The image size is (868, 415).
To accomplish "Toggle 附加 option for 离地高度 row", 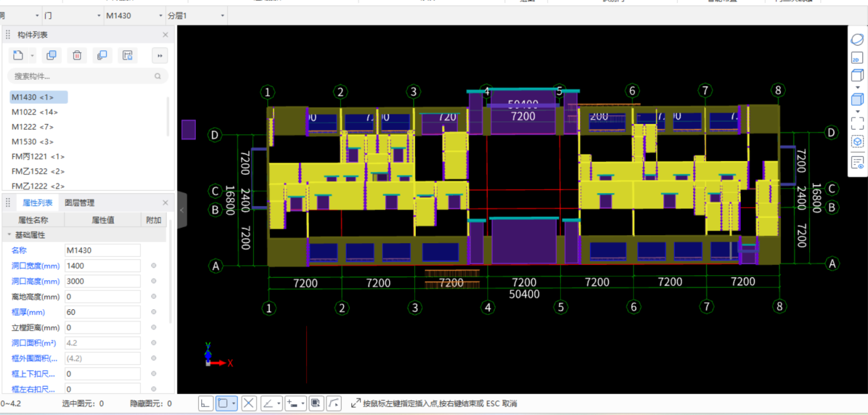I will tap(154, 297).
